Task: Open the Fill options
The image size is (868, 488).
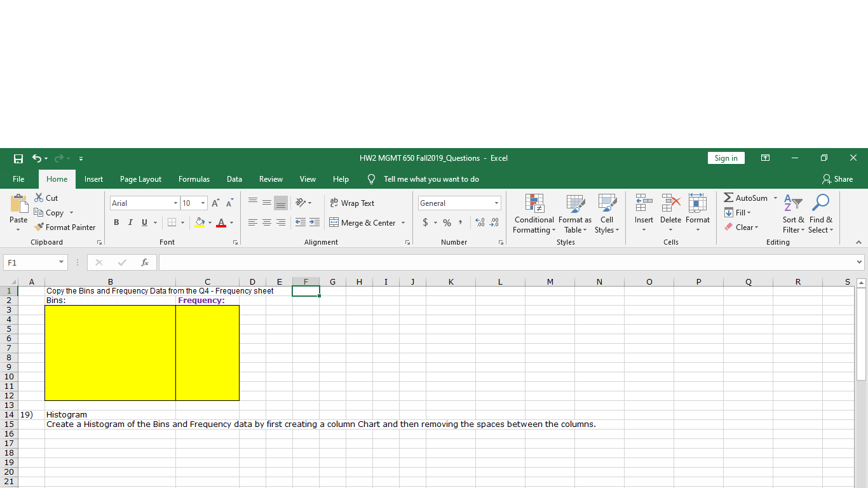Action: 738,213
